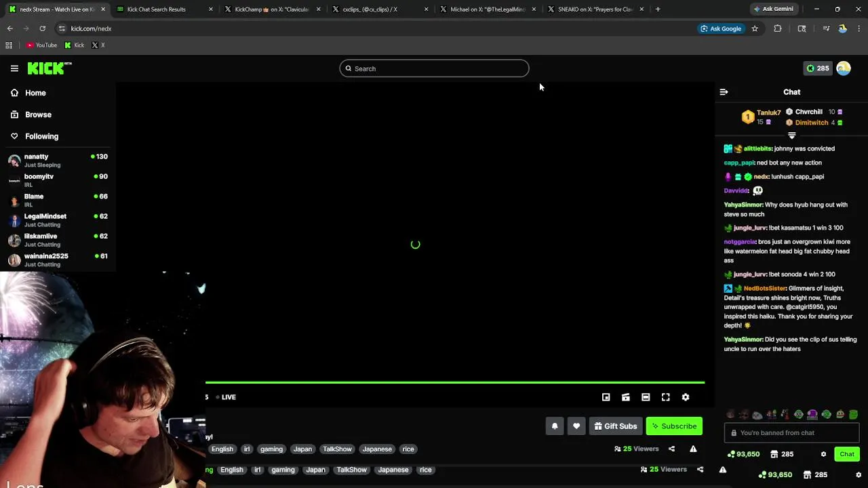Screen dimensions: 868x488
Task: Click the browser back arrow
Action: pyautogui.click(x=10, y=28)
